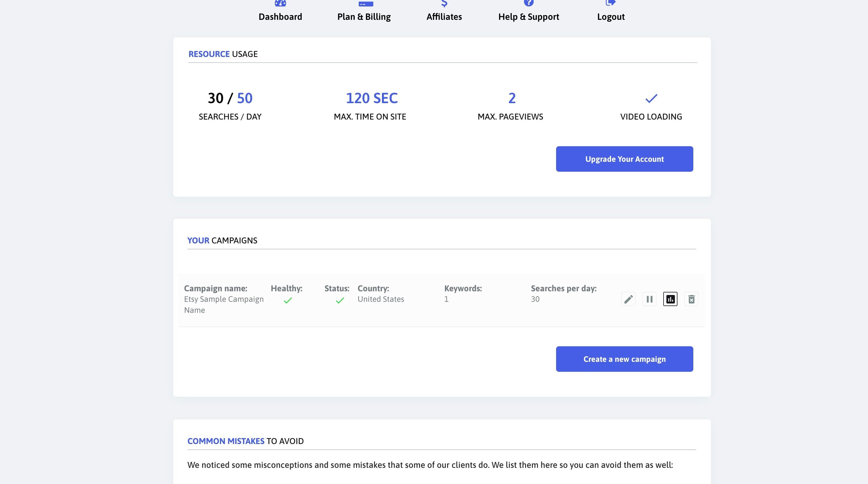Click the 'YOUR CAMPAIGNS' heading

click(x=222, y=241)
